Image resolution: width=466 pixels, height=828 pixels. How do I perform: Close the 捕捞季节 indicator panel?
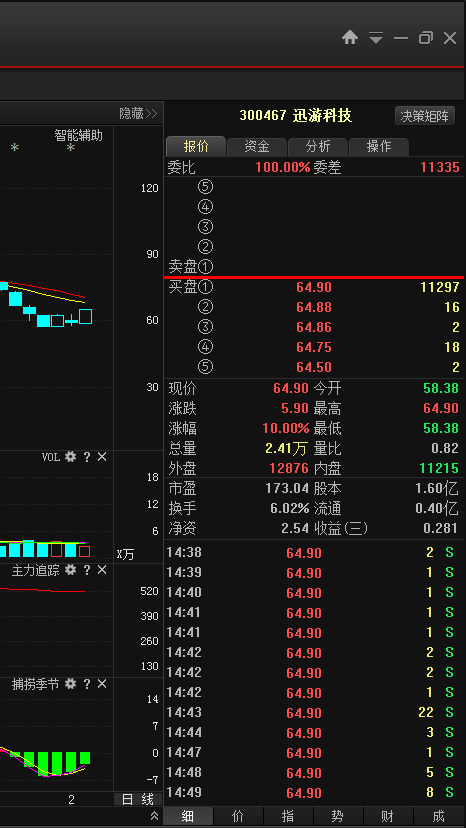click(102, 684)
